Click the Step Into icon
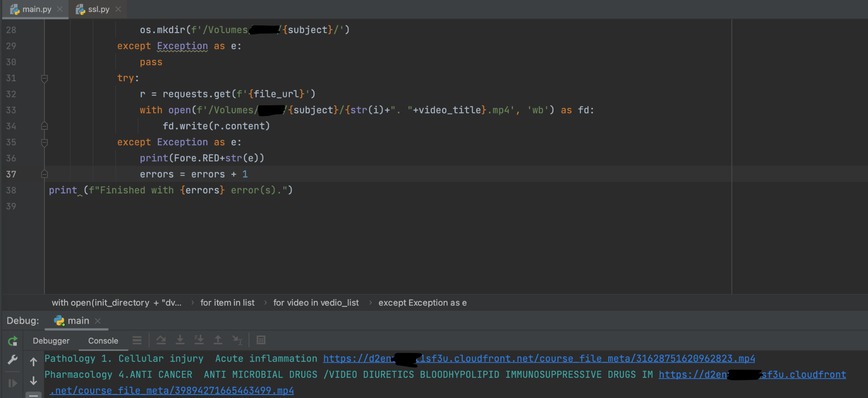 [180, 340]
